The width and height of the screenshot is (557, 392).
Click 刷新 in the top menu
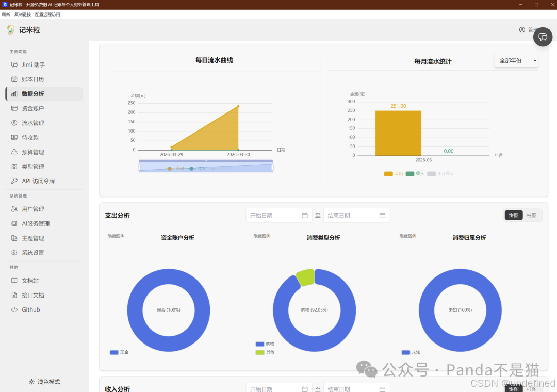6,14
